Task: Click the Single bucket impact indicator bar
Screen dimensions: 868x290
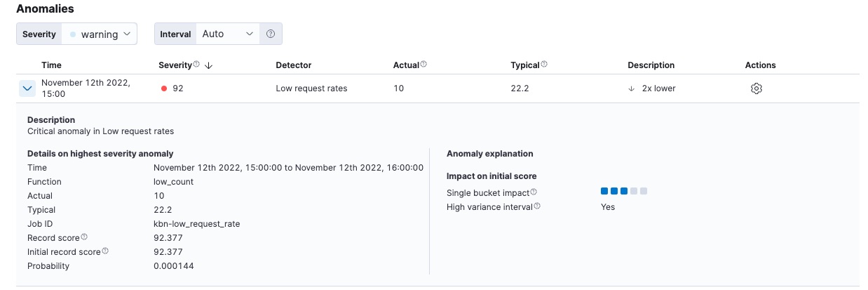Action: tap(623, 191)
